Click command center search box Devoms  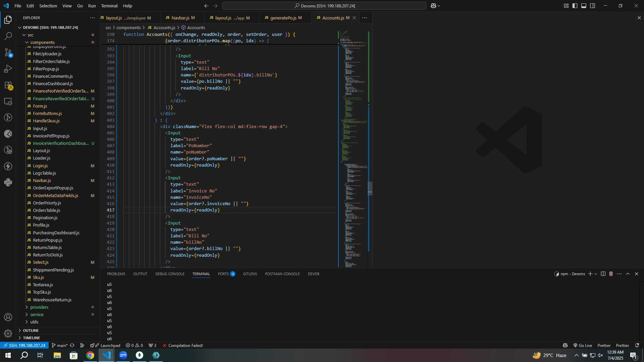click(x=324, y=6)
